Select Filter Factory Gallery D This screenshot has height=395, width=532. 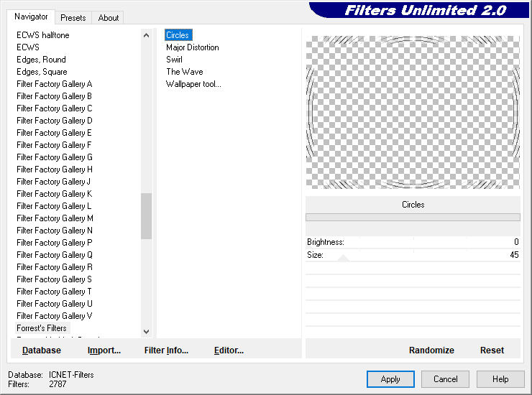[55, 121]
